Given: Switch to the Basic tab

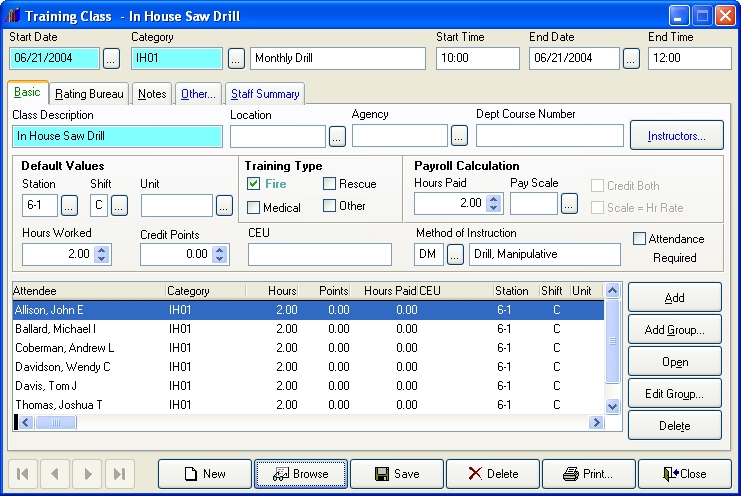Looking at the screenshot, I should point(27,92).
